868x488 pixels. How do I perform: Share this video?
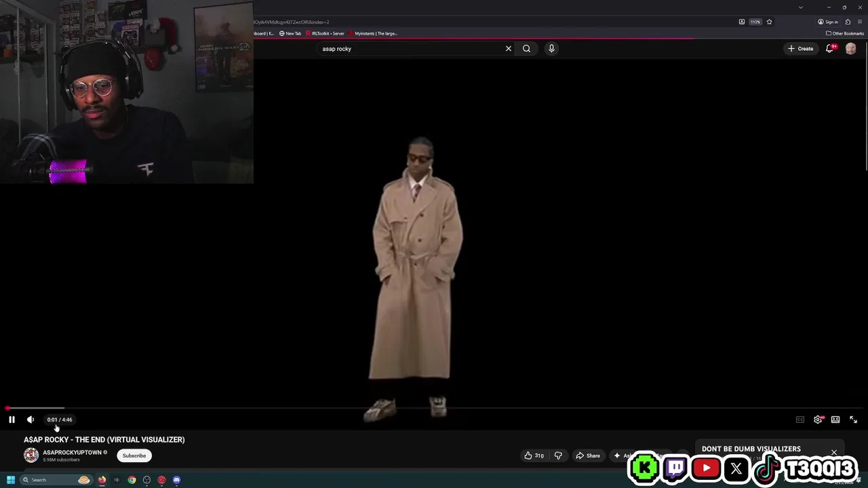coord(588,455)
